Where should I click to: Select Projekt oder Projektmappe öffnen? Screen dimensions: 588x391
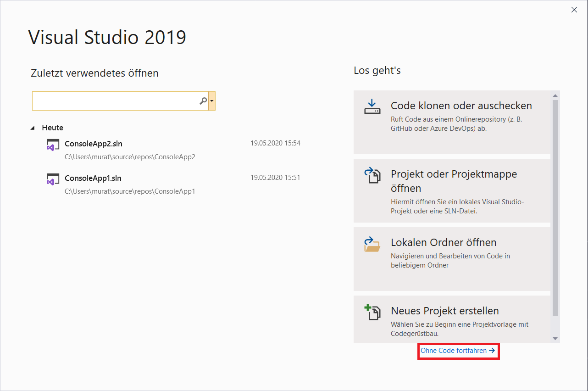(x=452, y=190)
